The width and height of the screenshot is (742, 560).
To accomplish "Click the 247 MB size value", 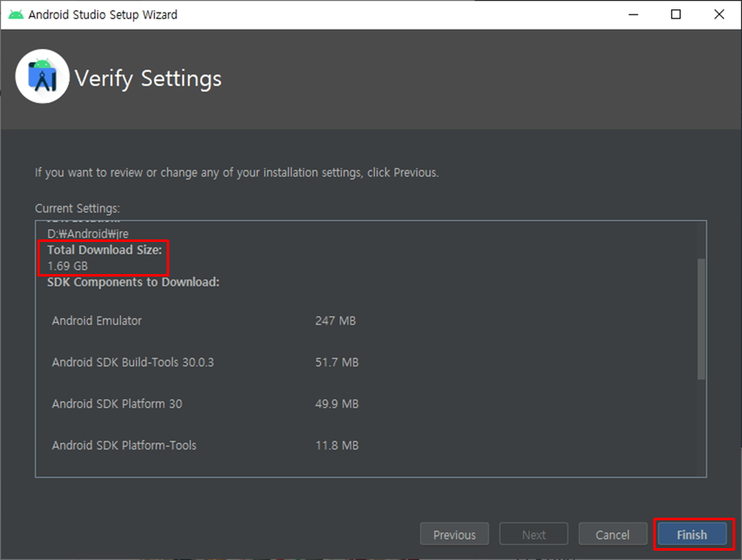I will point(336,321).
